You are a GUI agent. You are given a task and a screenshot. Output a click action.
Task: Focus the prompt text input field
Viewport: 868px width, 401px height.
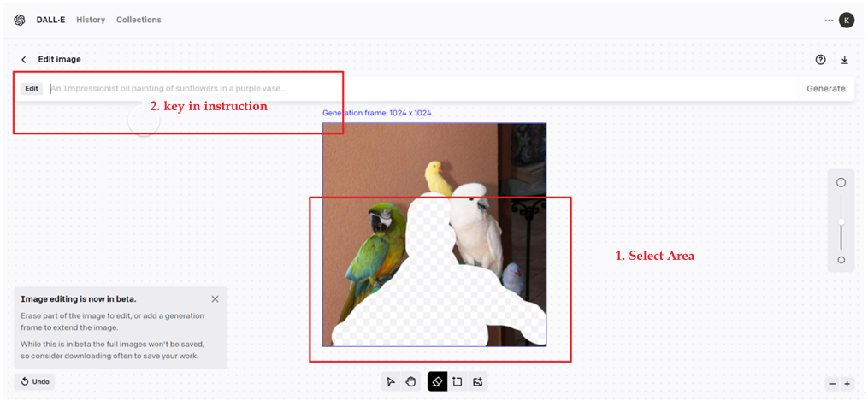[423, 89]
